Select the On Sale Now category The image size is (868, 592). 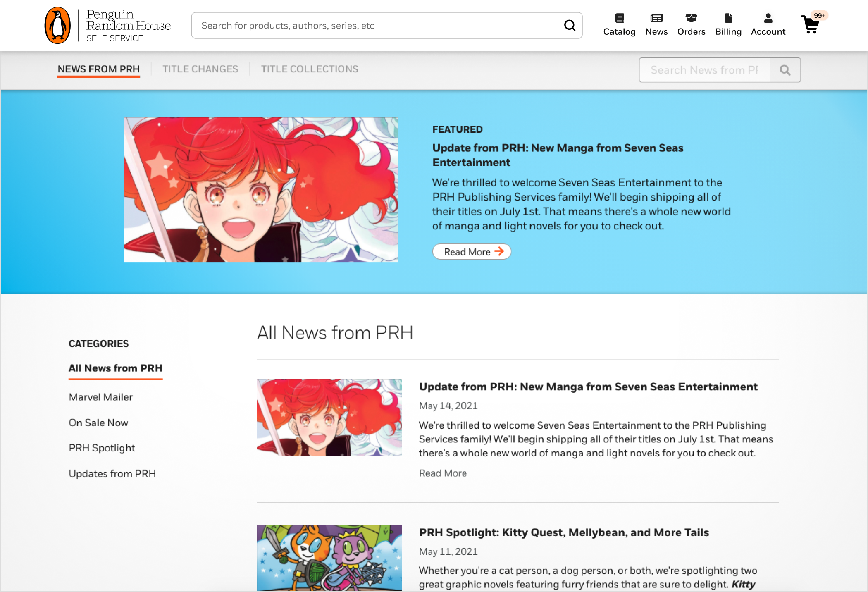pyautogui.click(x=98, y=423)
